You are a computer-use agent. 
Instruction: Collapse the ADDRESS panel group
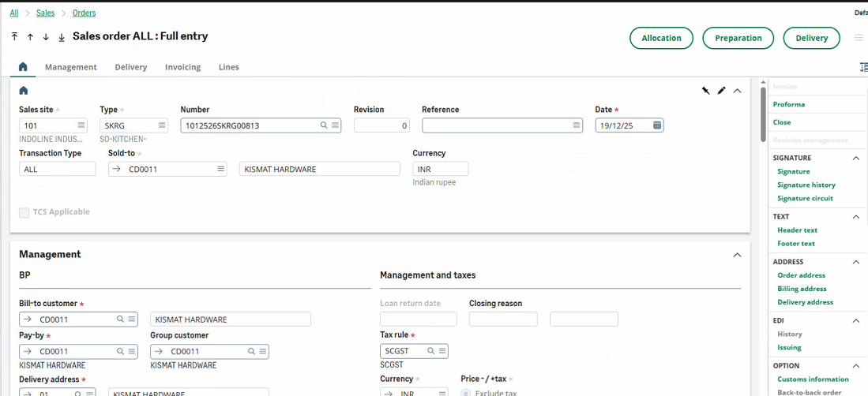pyautogui.click(x=856, y=262)
